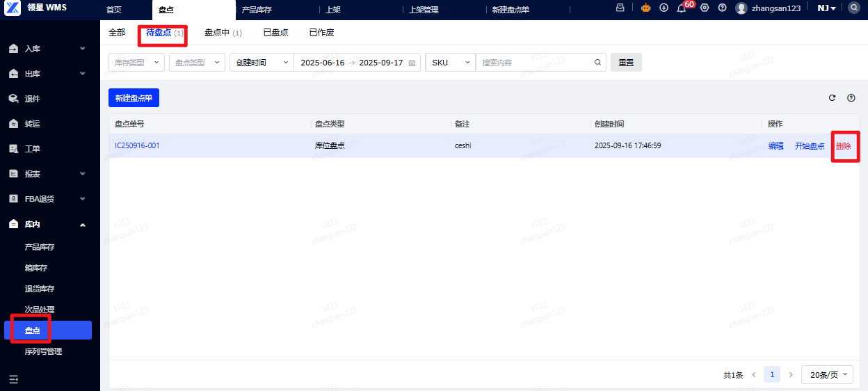Collapse the 库内 menu chevron
868x391 pixels.
click(83, 224)
